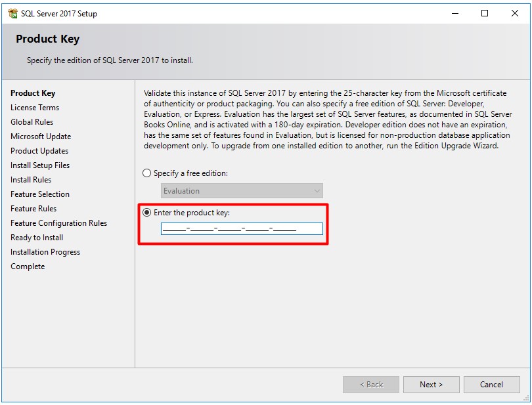532x405 pixels.
Task: Select the Product Key step in sidebar
Action: coord(33,93)
